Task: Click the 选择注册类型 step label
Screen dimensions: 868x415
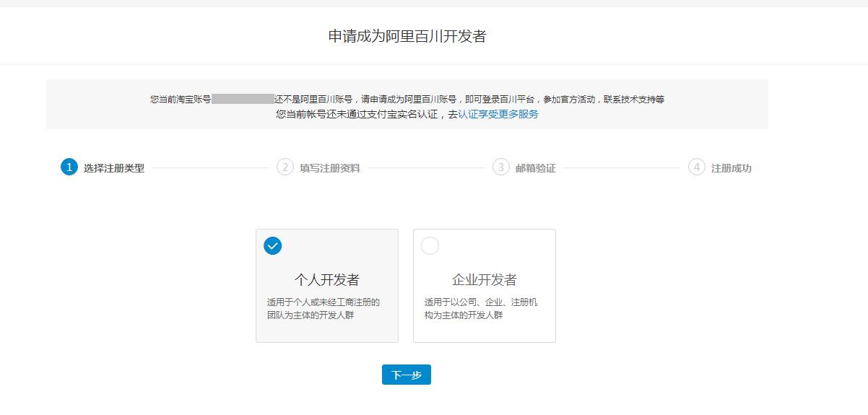Action: pyautogui.click(x=114, y=168)
